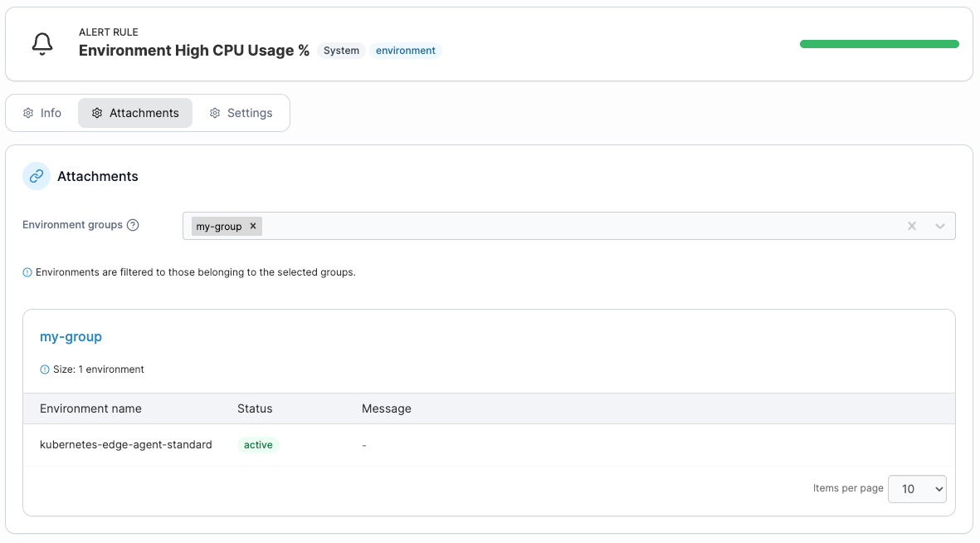This screenshot has height=543, width=980.
Task: Click the gear icon on the Attachments tab
Action: tap(97, 113)
